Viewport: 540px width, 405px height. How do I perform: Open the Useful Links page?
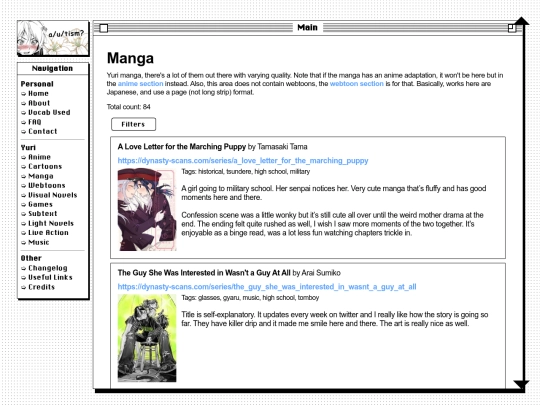tap(50, 278)
